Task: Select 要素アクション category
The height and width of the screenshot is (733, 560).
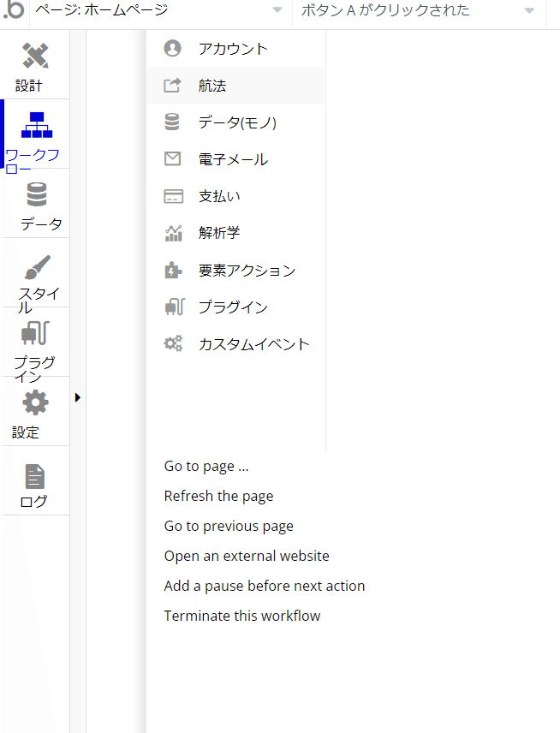Action: (236, 271)
